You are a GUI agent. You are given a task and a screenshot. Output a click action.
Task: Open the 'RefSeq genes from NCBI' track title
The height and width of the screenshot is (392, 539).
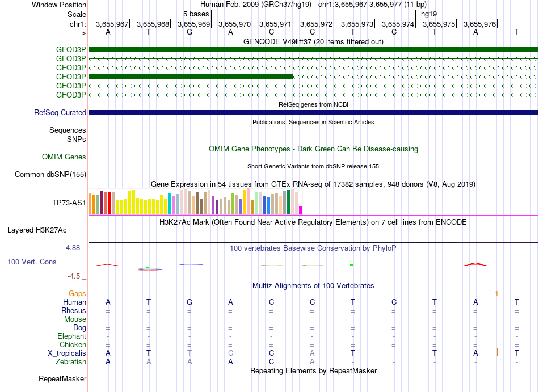(313, 104)
